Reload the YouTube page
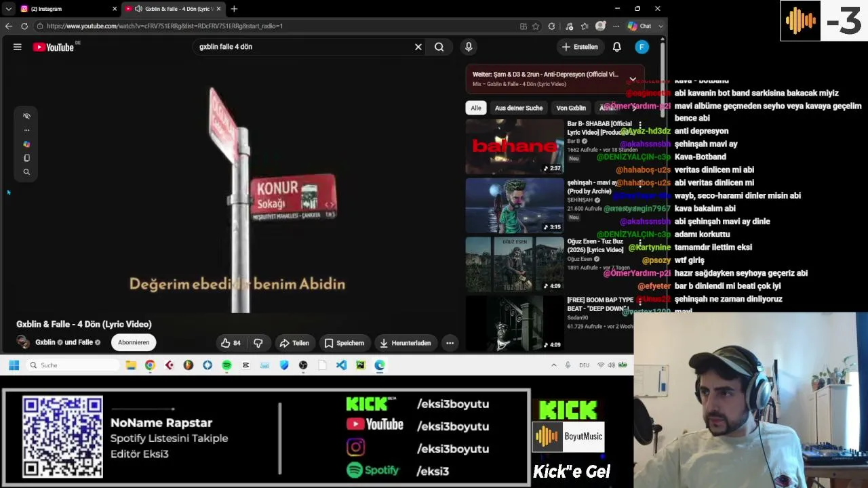 24,26
